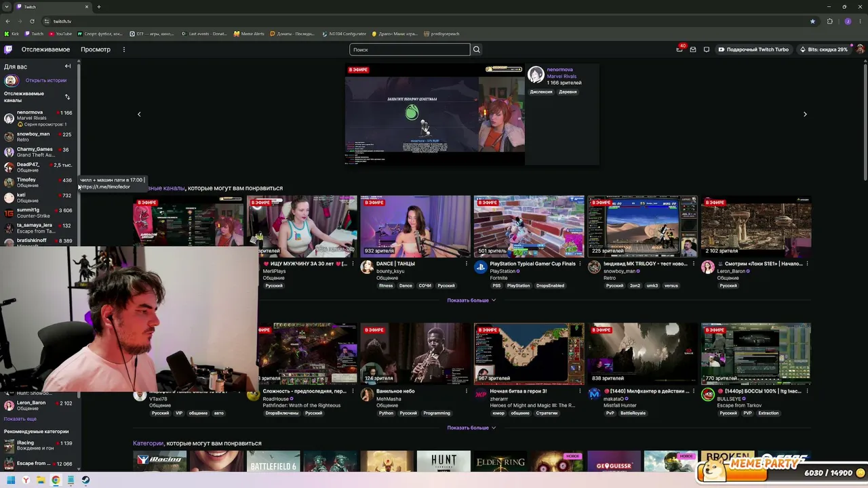Collapse the Для вас sidebar
This screenshot has height=488, width=868.
click(x=68, y=66)
